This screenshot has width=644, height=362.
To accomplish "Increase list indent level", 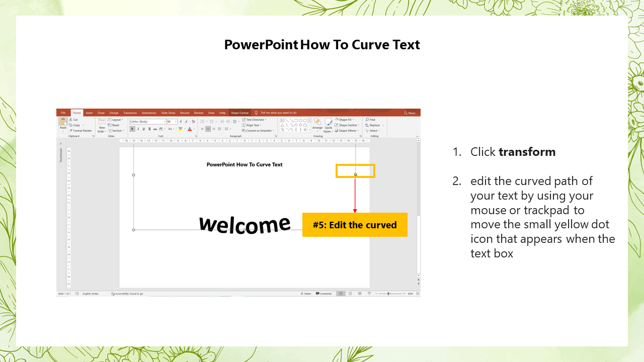I will 228,122.
